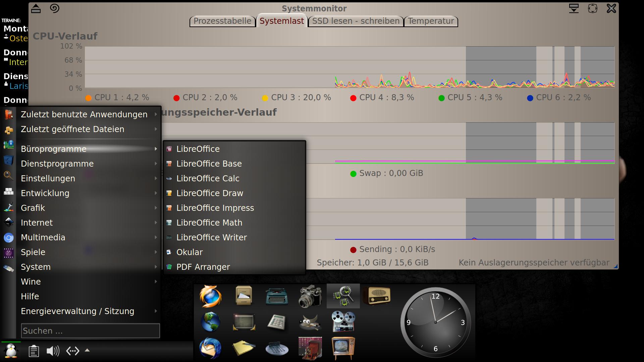Click the vintage photo camera dock icon
This screenshot has width=644, height=362.
point(310,296)
